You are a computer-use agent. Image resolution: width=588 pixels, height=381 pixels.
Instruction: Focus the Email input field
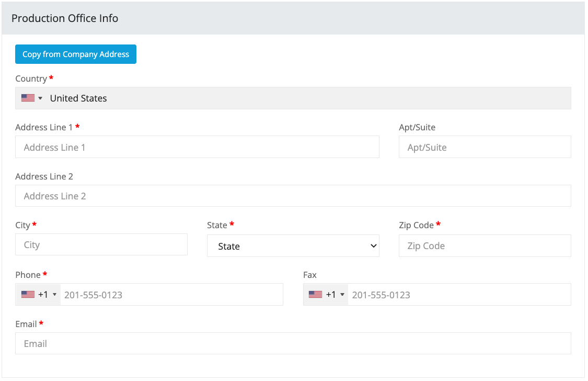pyautogui.click(x=293, y=343)
